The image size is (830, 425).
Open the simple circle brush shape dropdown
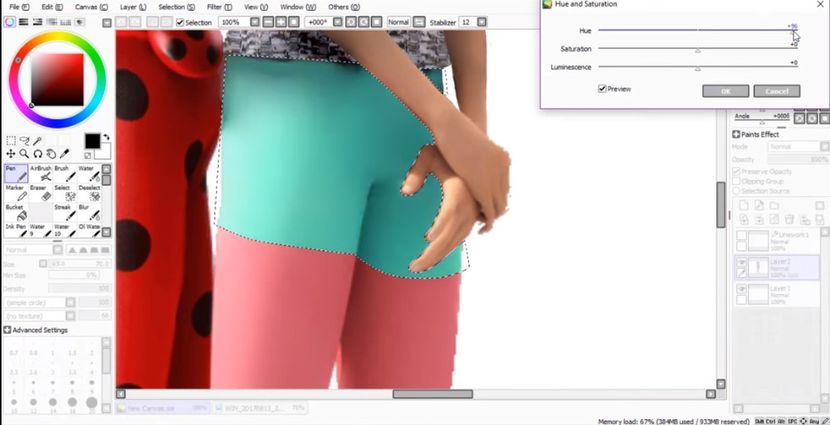point(70,302)
